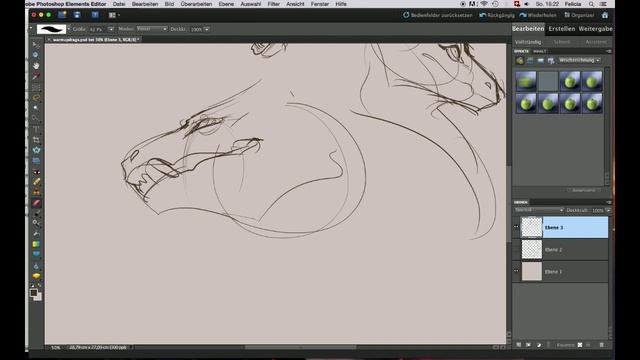Select the Eraser tool
The width and height of the screenshot is (640, 360).
pos(36,203)
